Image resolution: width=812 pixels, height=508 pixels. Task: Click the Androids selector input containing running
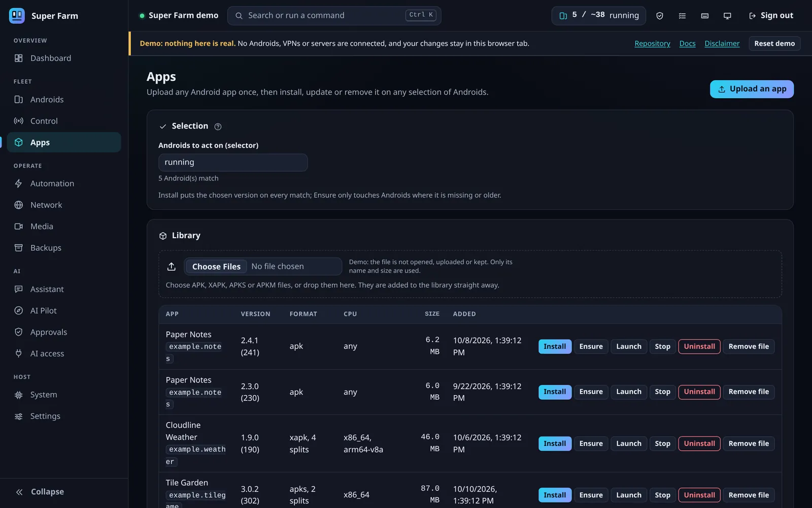233,163
